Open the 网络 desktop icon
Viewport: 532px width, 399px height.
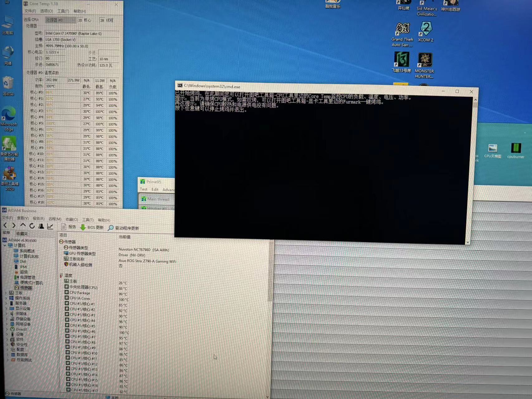pyautogui.click(x=8, y=56)
